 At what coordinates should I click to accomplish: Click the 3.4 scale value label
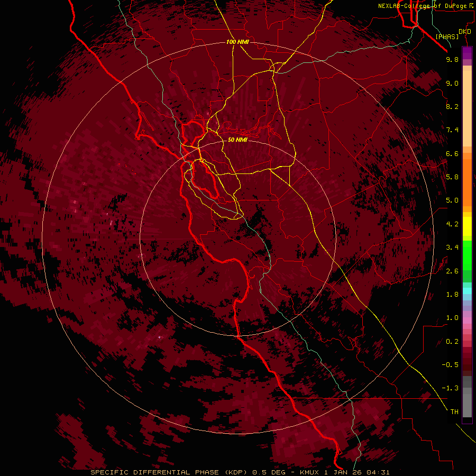tap(452, 248)
